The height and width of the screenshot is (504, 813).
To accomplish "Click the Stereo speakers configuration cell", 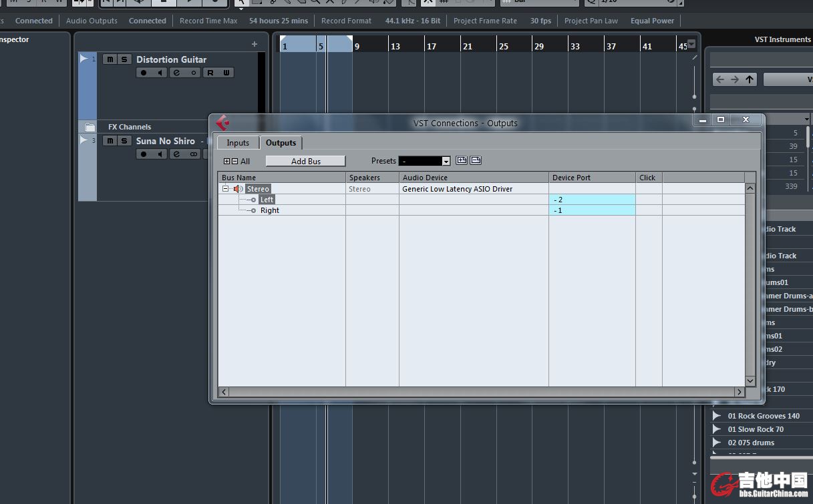I will (372, 189).
